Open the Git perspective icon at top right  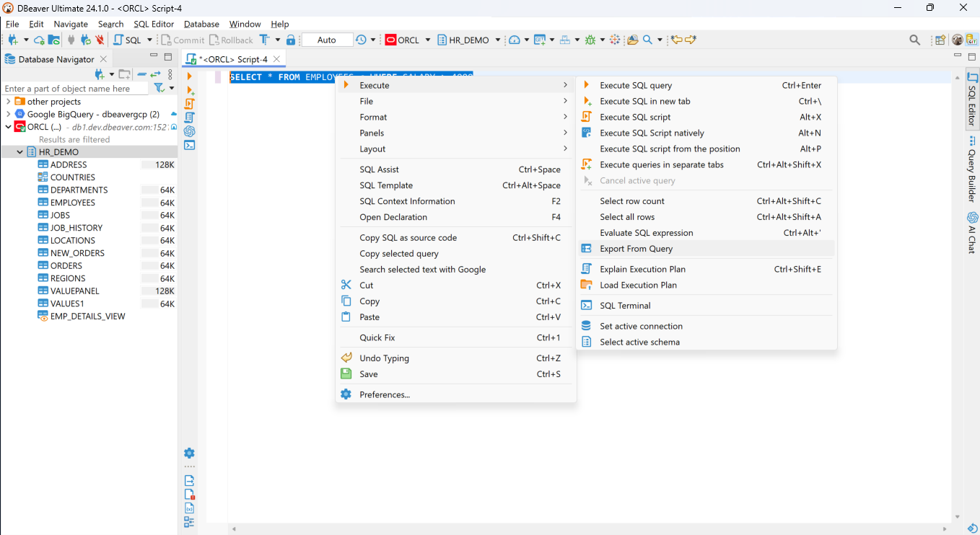click(x=971, y=40)
